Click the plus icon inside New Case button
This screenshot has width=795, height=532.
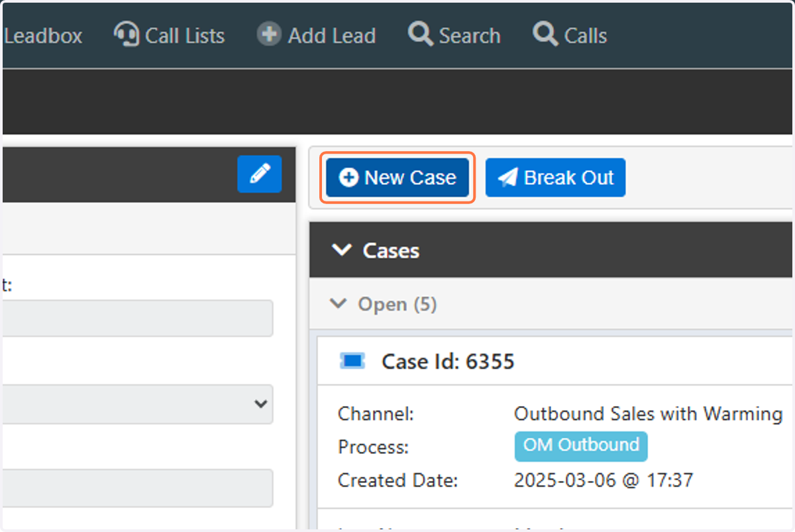(348, 178)
